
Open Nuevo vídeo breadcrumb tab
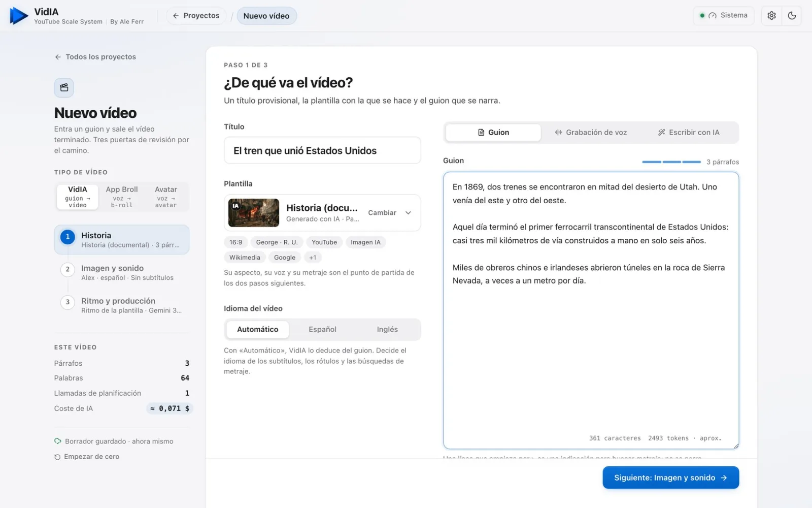click(x=266, y=16)
